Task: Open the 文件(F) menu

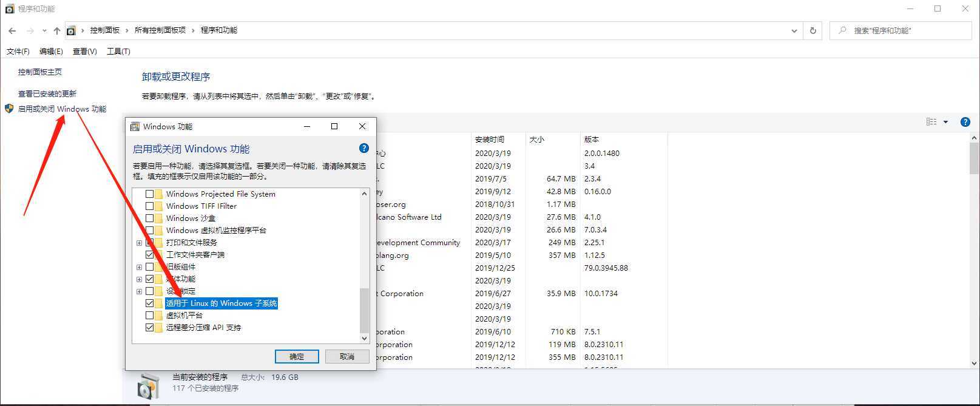Action: (18, 52)
